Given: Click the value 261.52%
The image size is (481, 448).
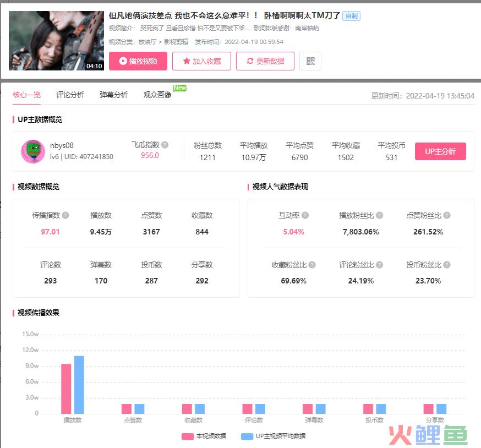Looking at the screenshot, I should point(428,232).
